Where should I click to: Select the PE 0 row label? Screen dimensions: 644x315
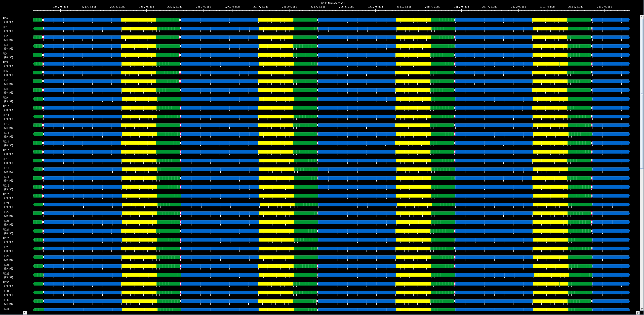[x=5, y=19]
